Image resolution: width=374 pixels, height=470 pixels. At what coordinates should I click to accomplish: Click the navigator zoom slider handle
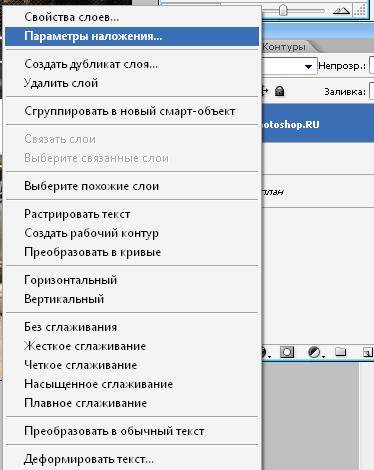point(283,10)
